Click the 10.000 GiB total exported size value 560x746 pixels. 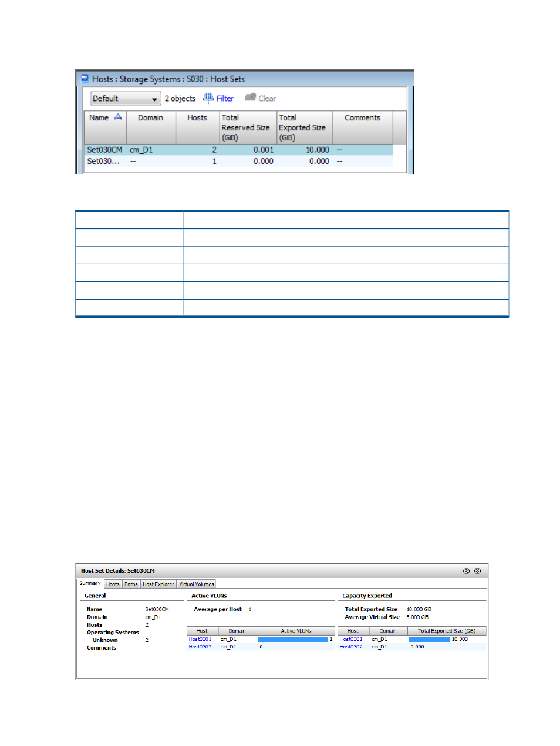(x=419, y=609)
